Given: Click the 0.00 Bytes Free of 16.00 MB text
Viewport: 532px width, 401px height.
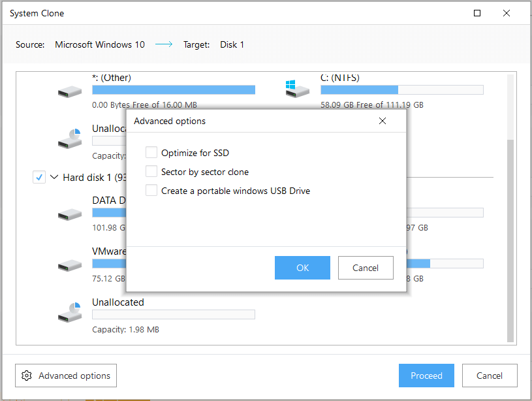Looking at the screenshot, I should [x=144, y=105].
